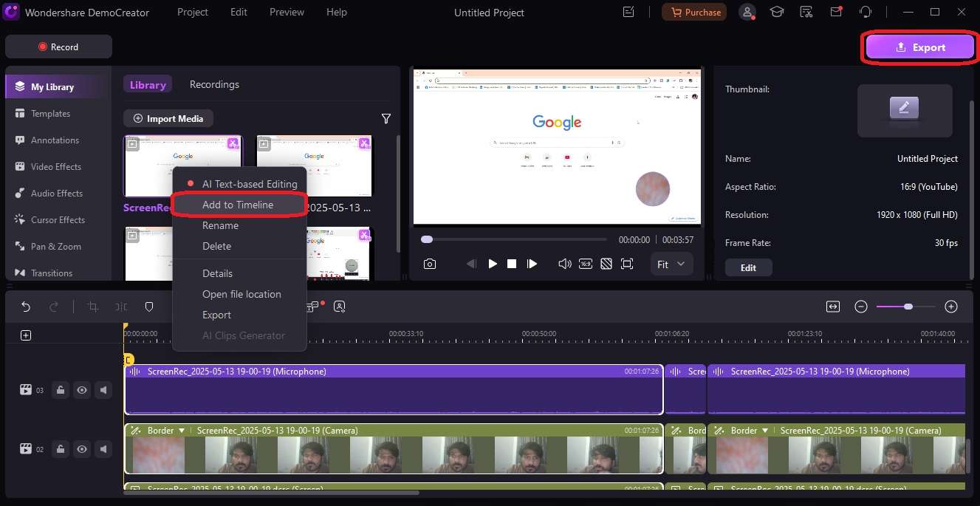The width and height of the screenshot is (980, 506).
Task: Click the coupon scissors icon in title bar
Action: [806, 12]
